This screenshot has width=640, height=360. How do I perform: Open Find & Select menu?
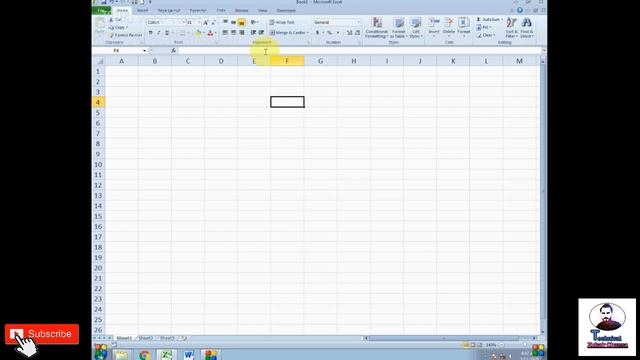(x=527, y=28)
